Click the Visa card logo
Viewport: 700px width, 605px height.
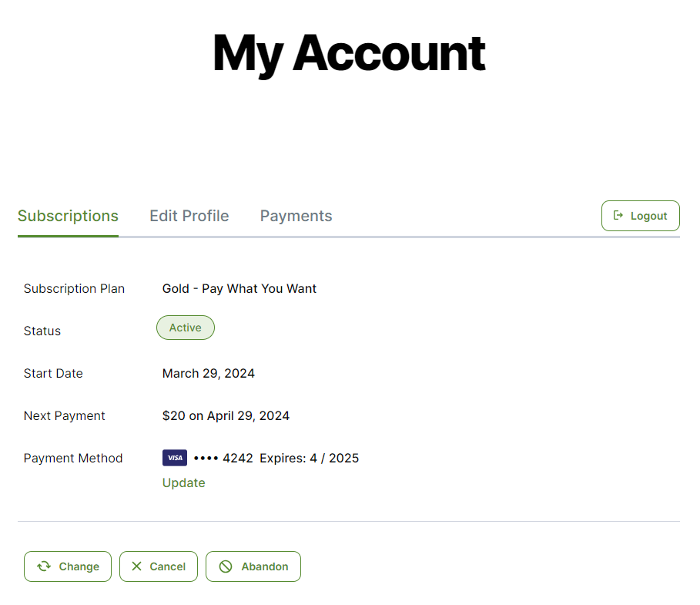pos(175,458)
